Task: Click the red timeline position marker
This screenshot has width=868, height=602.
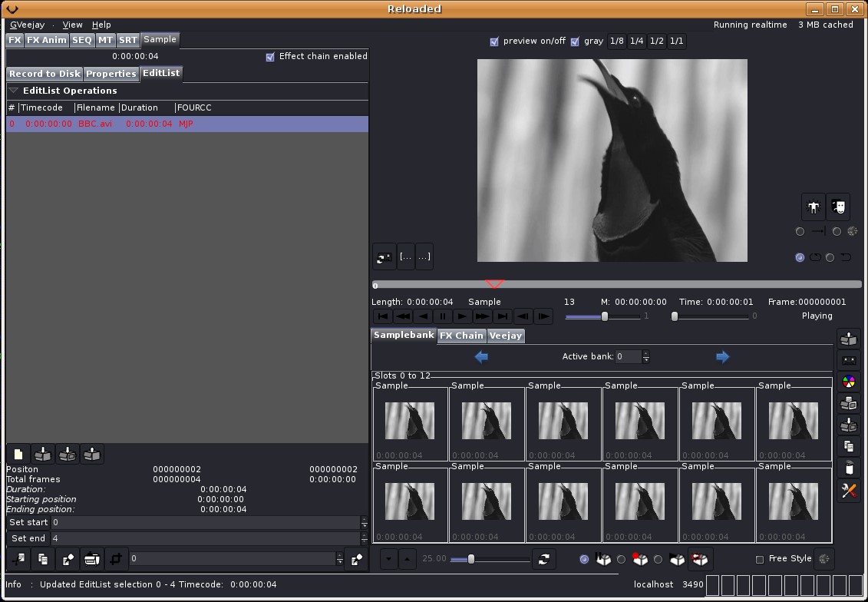Action: [495, 284]
